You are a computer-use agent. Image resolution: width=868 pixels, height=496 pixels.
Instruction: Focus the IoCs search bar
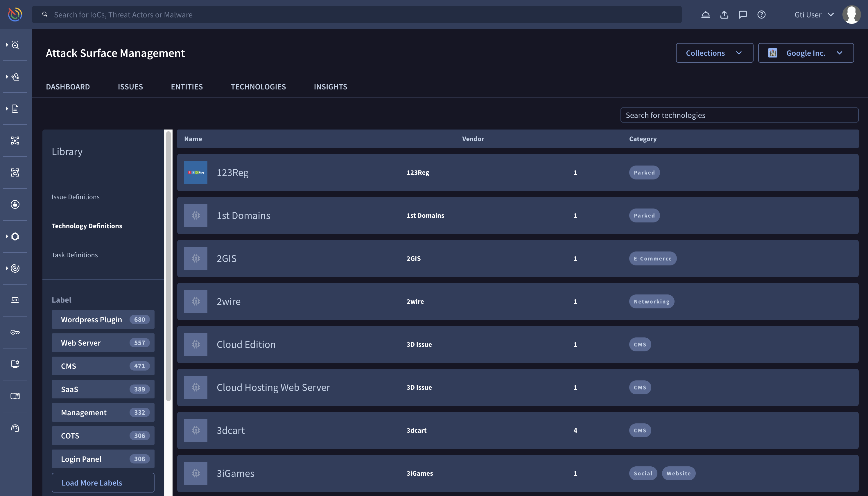(x=357, y=14)
